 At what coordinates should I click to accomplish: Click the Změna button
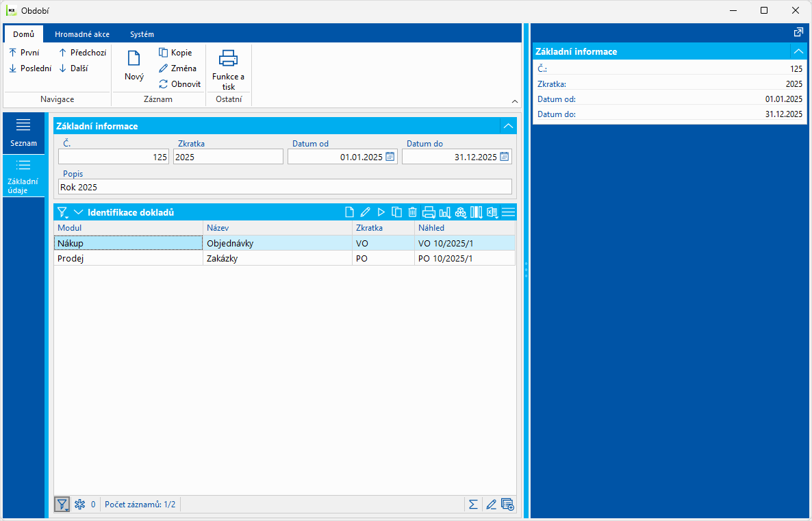click(x=177, y=68)
